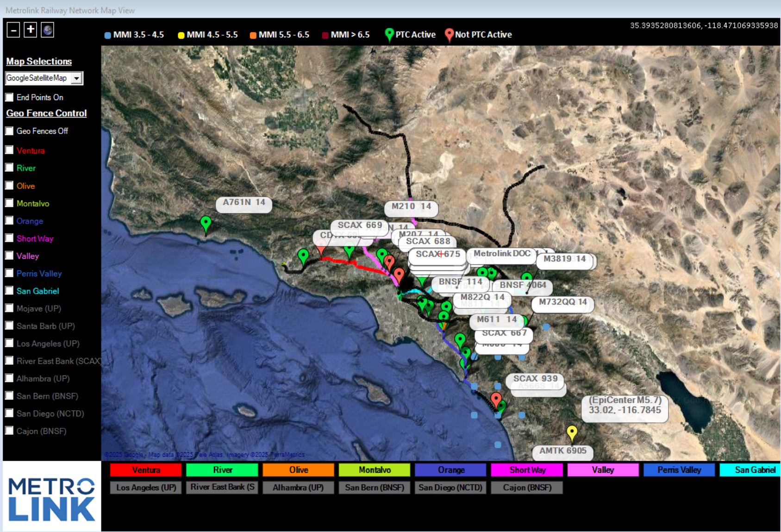
Task: Click the cyan San Gabriel swatch
Action: click(750, 470)
